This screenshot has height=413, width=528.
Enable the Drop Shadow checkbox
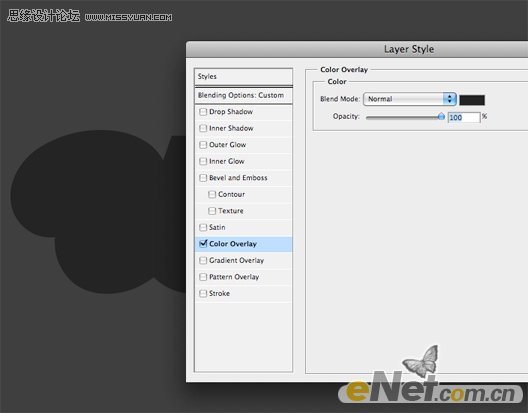[203, 112]
